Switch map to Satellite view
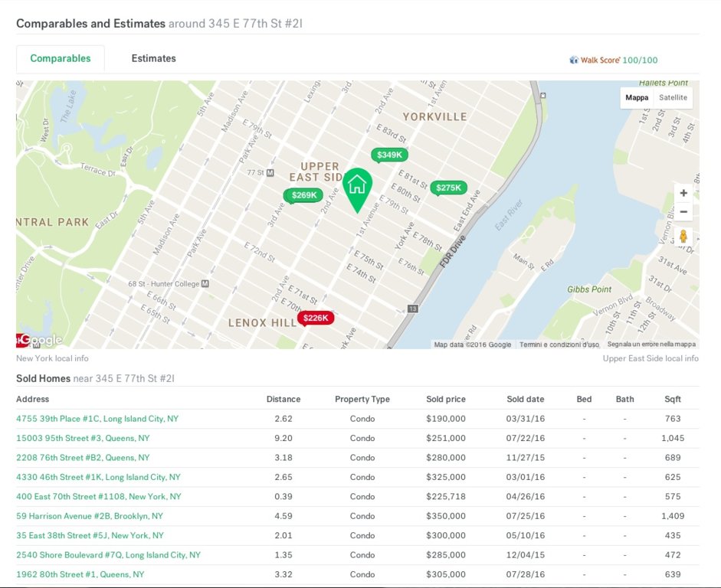 (x=673, y=98)
